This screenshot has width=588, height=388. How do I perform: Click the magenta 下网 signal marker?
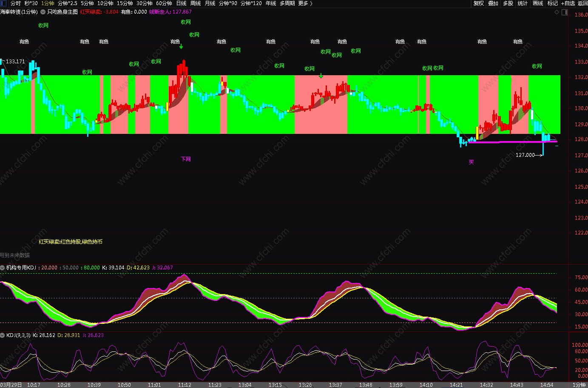tap(186, 159)
